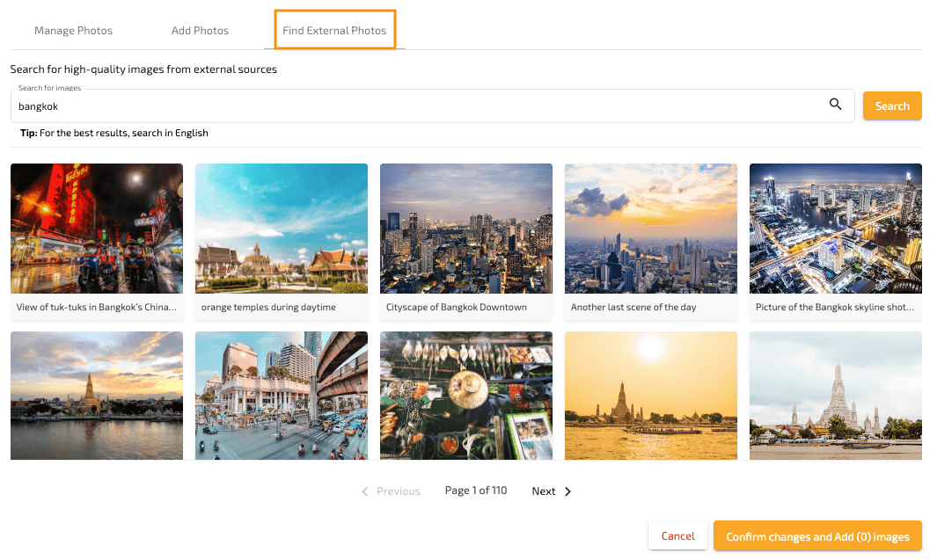Image resolution: width=930 pixels, height=560 pixels.
Task: Select the tuk-tuks in Chinatown photo
Action: 97,229
